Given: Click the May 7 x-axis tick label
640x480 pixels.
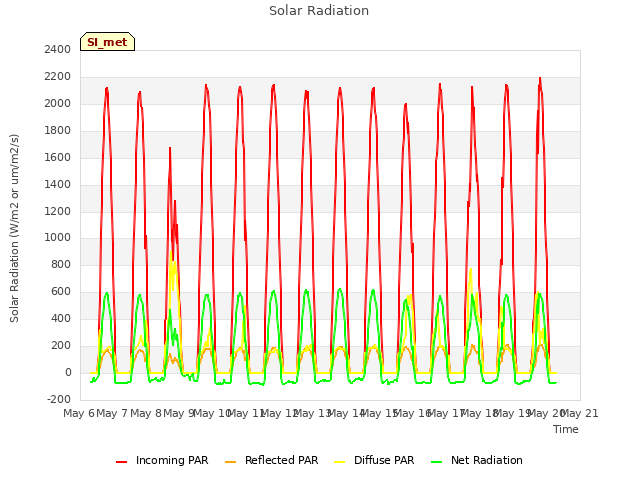Looking at the screenshot, I should coord(112,414).
